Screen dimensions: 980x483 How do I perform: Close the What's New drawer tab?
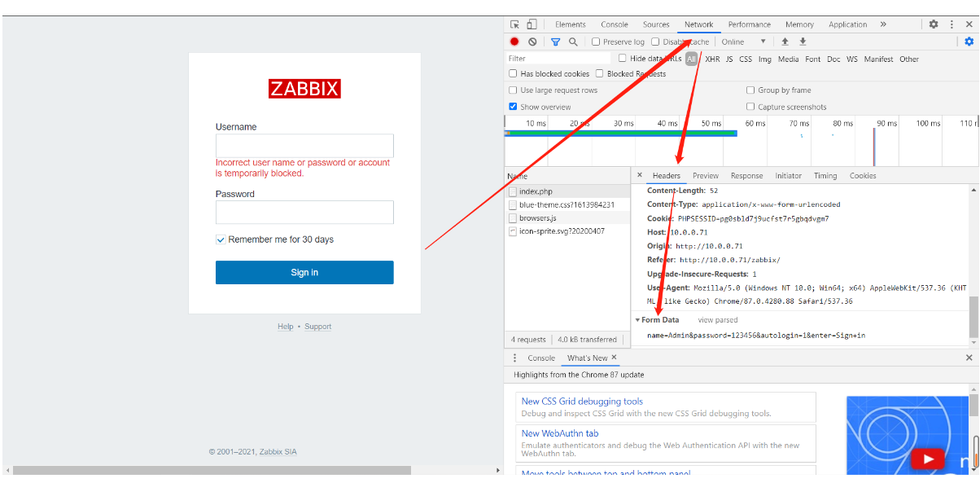614,357
